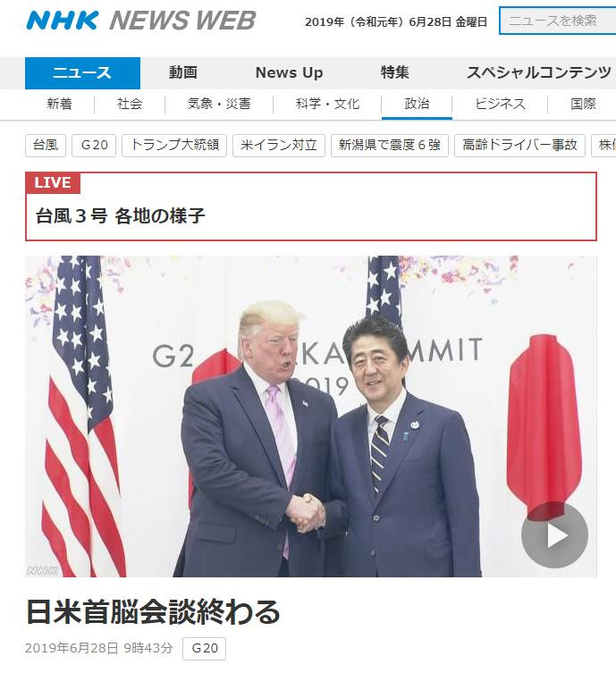Open the ニュース main tab
Viewport: 616px width, 673px height.
(82, 73)
